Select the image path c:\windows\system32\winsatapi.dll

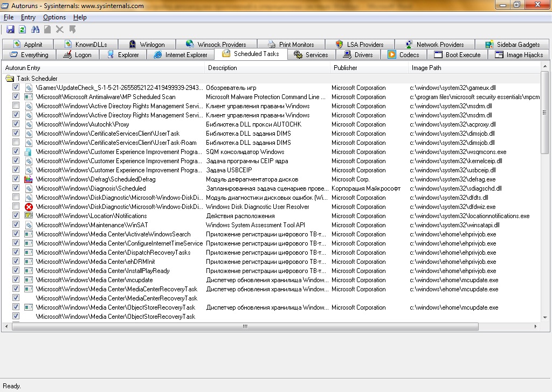coord(454,225)
